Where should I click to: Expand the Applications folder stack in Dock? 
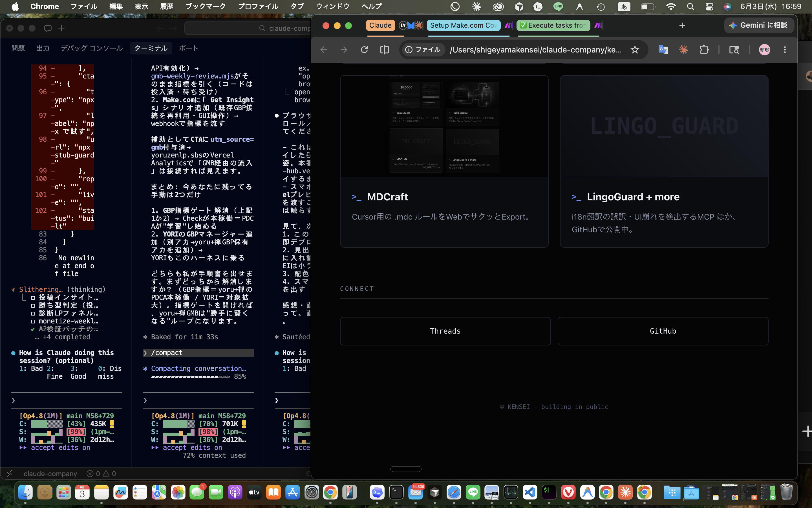[x=691, y=492]
